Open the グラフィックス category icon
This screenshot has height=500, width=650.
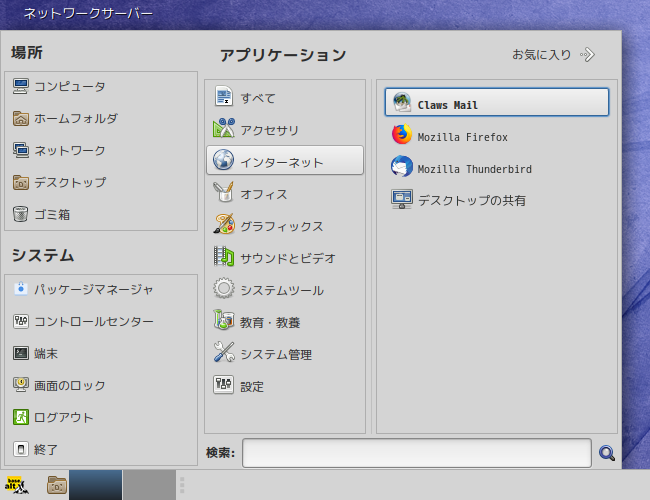pyautogui.click(x=224, y=224)
